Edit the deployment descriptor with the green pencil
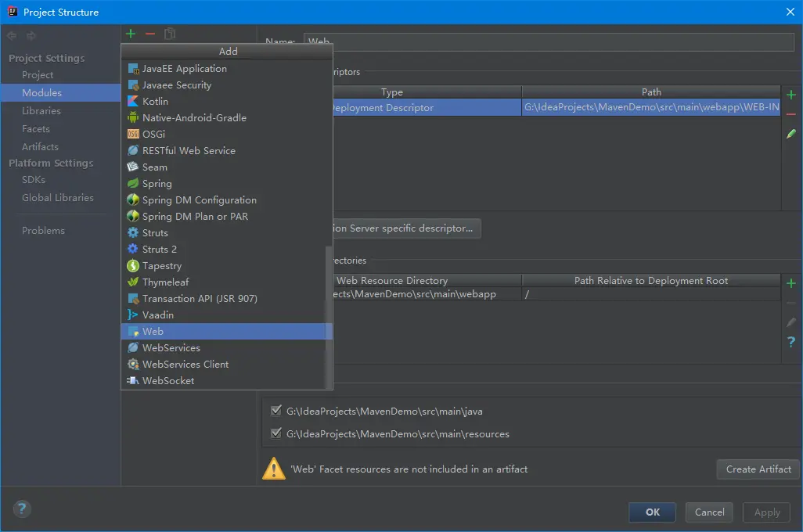Viewport: 803px width, 532px height. tap(791, 134)
